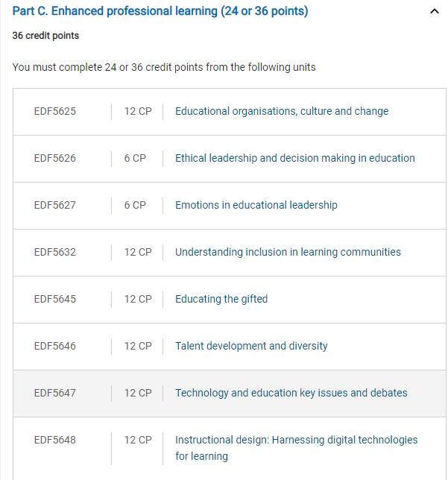Open Technology and education key issues unit
Image resolution: width=448 pixels, height=480 pixels.
pyautogui.click(x=291, y=393)
